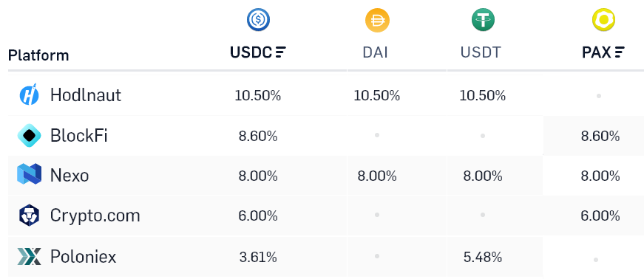Click the Hodlnaut platform logo
Viewport: 644px width, 279px height.
click(29, 94)
